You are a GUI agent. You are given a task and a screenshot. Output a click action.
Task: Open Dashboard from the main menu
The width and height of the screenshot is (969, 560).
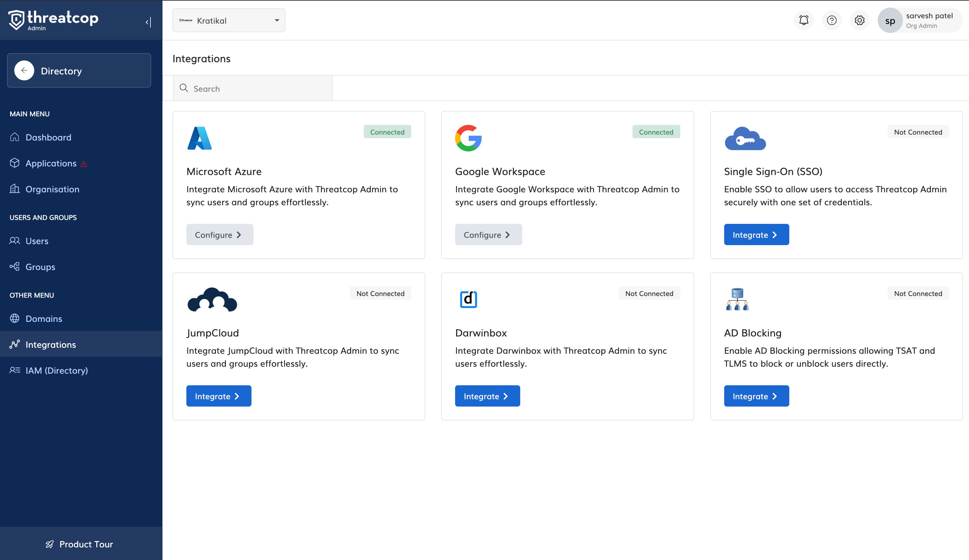pyautogui.click(x=81, y=137)
